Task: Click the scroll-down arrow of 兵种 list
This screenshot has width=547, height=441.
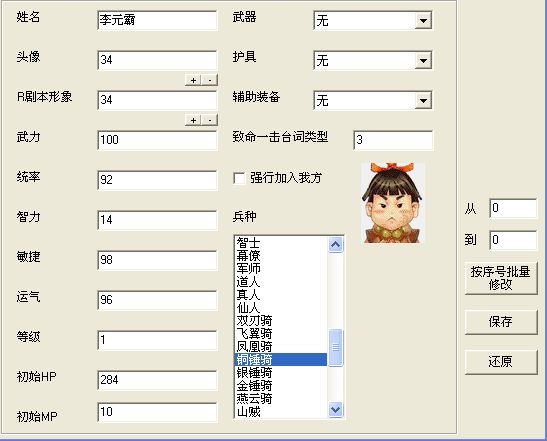Action: point(336,409)
